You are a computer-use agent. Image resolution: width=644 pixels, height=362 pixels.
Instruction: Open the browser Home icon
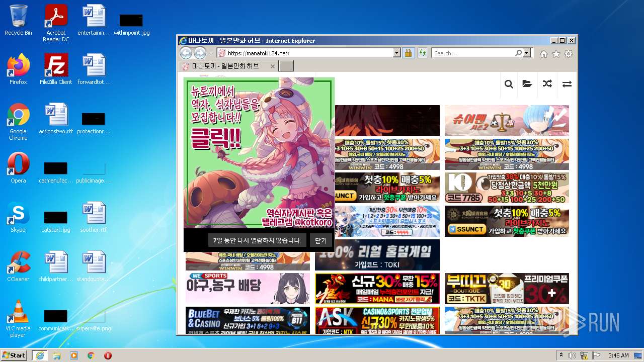click(544, 54)
